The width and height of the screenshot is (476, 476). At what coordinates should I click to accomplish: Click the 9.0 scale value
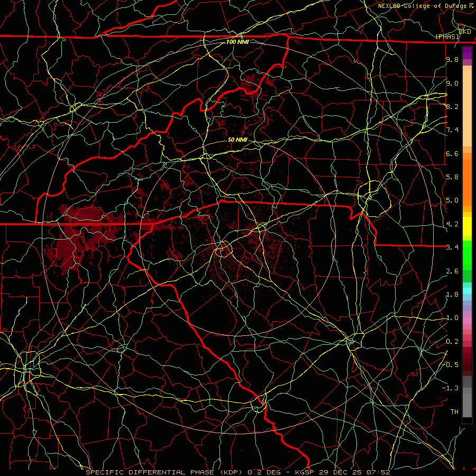(x=452, y=83)
